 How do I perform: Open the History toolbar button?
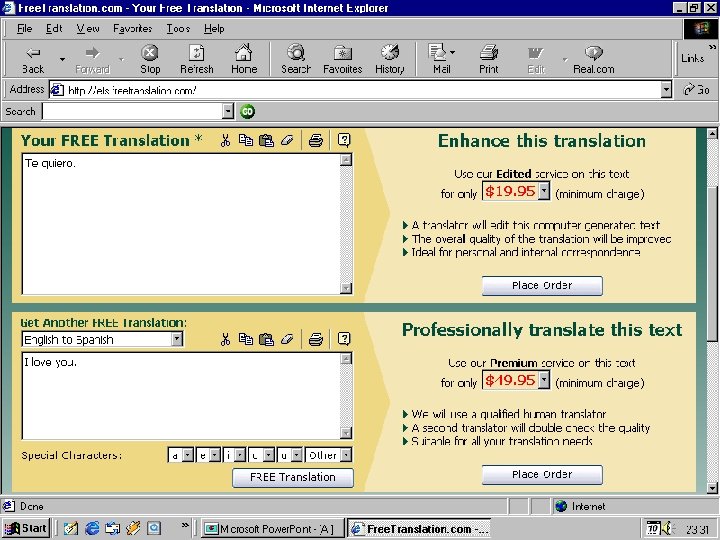(x=389, y=59)
